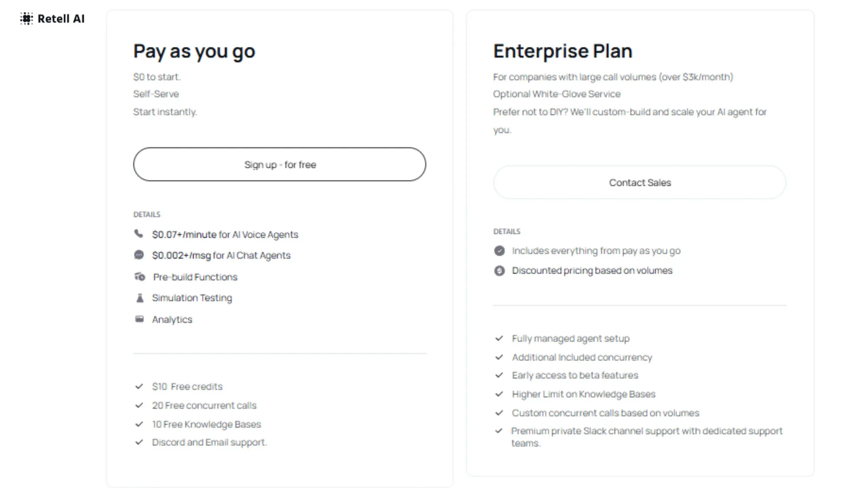Image resolution: width=868 pixels, height=488 pixels.
Task: Click the Analytics icon
Action: pos(139,319)
